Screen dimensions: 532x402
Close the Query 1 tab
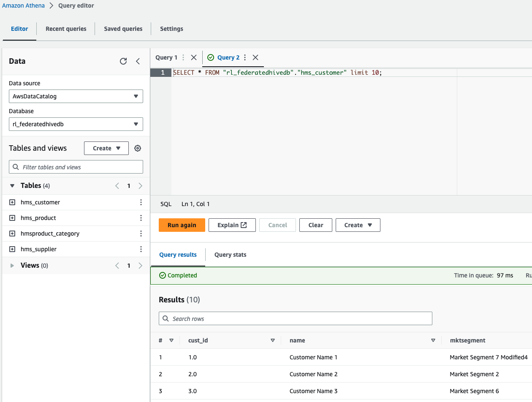point(194,57)
